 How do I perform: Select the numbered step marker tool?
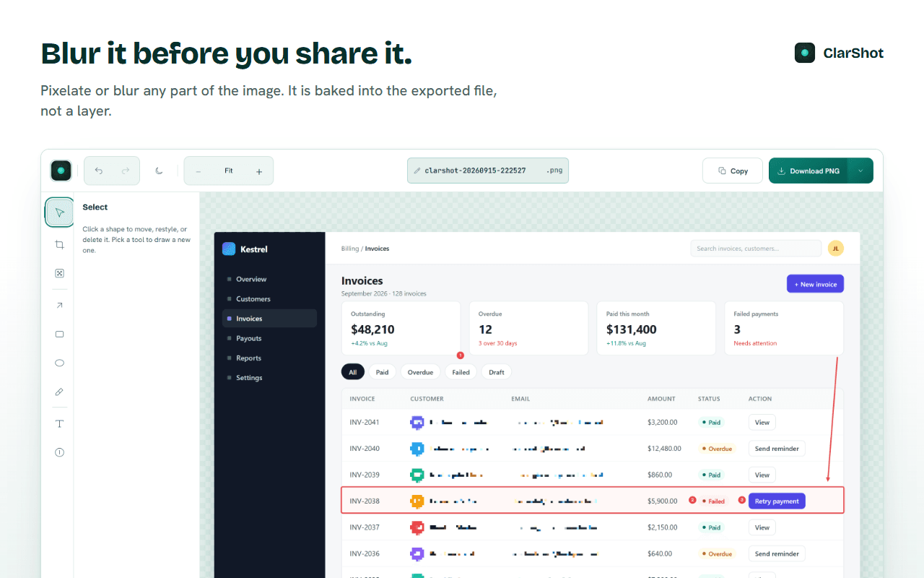pos(59,452)
